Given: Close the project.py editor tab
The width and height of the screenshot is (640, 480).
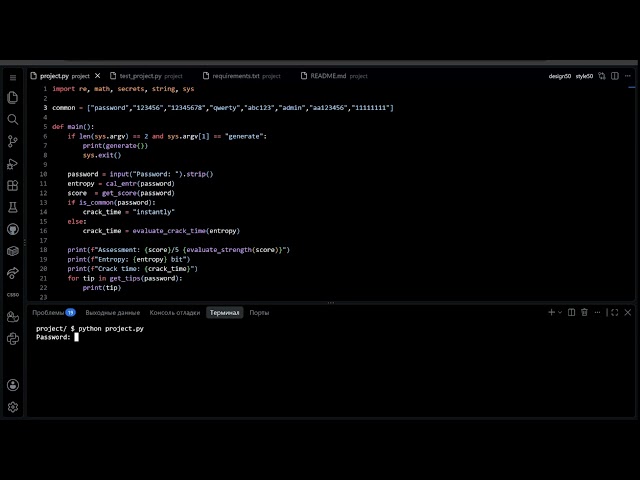Looking at the screenshot, I should coord(98,76).
